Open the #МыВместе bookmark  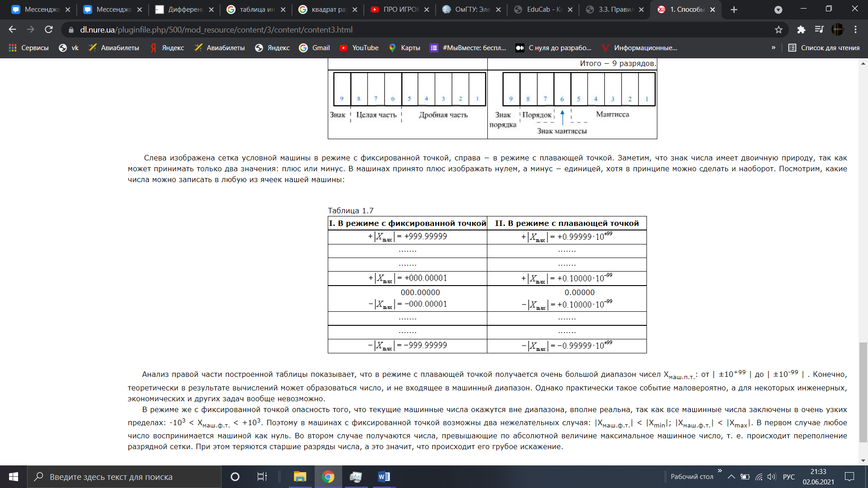(x=468, y=47)
